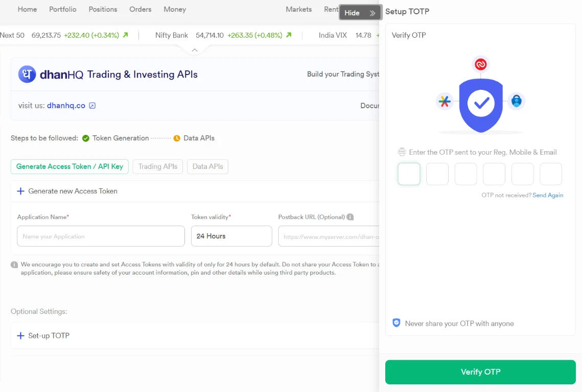The image size is (582, 392).
Task: Click the info icon next to Postback URL
Action: pyautogui.click(x=350, y=217)
